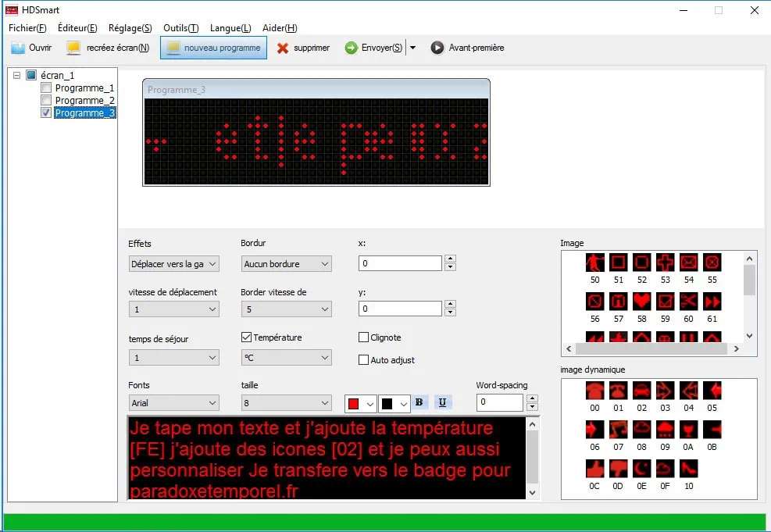Open the red text color swatch
Viewport: 771px width, 532px height.
pos(361,403)
